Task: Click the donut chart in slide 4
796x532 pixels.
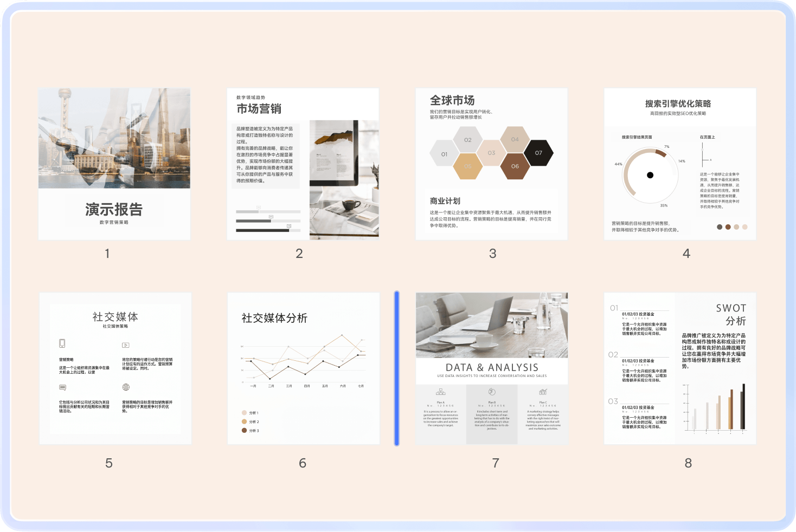Action: pos(650,175)
